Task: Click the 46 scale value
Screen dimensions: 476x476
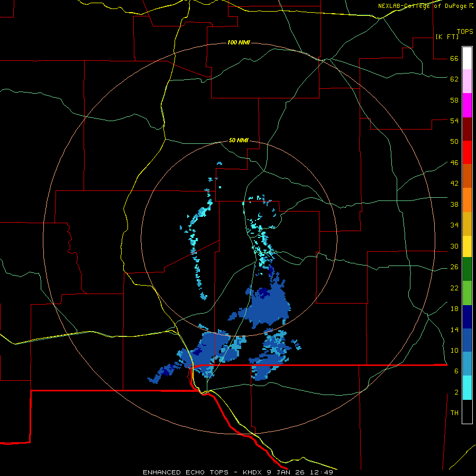Action: (454, 163)
